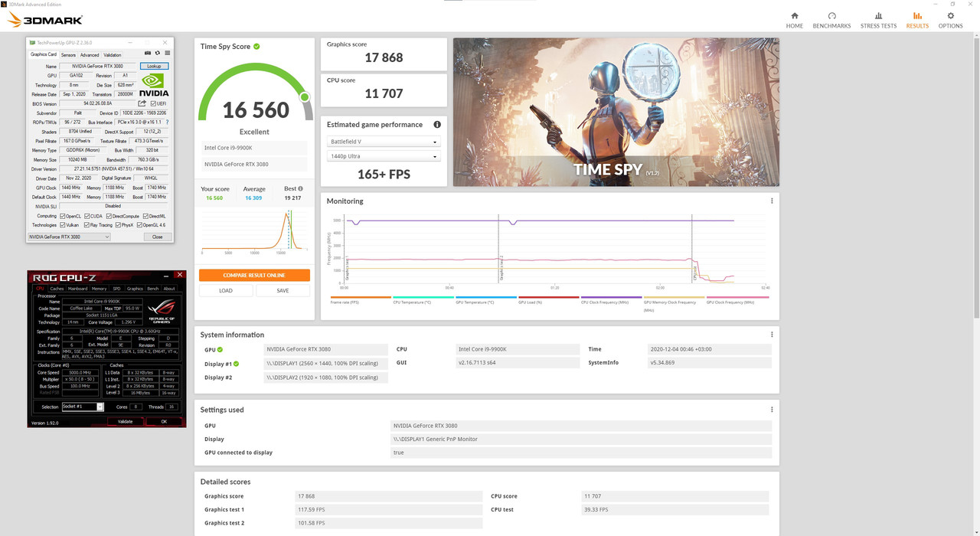Open the Settings used three-dot menu

click(x=772, y=410)
